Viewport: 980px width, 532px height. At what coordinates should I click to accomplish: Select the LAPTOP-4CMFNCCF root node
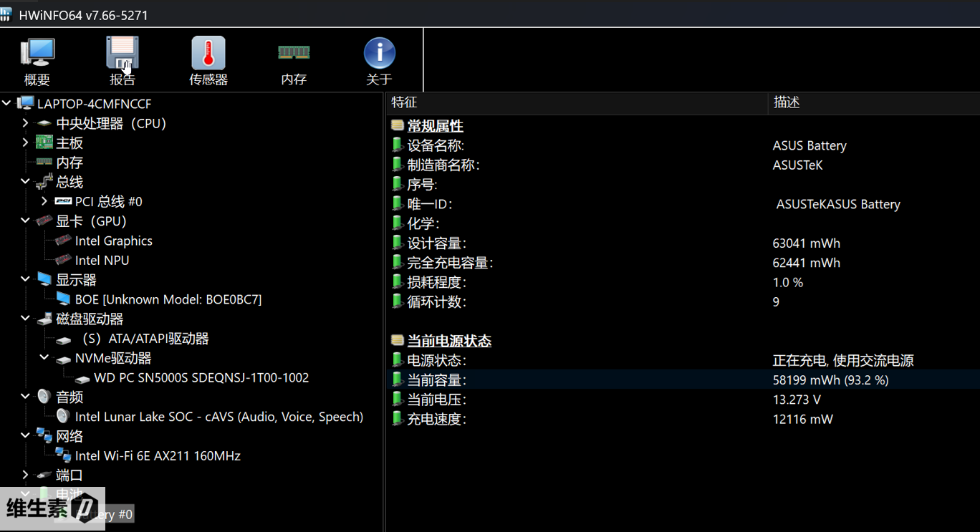(x=94, y=104)
